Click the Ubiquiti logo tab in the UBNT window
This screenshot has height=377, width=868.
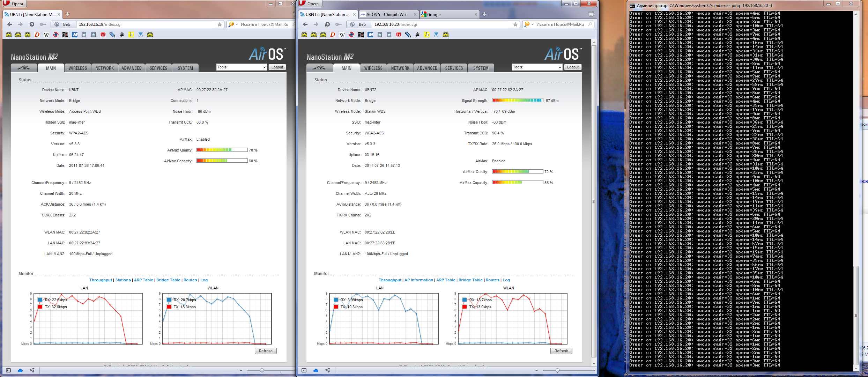24,68
